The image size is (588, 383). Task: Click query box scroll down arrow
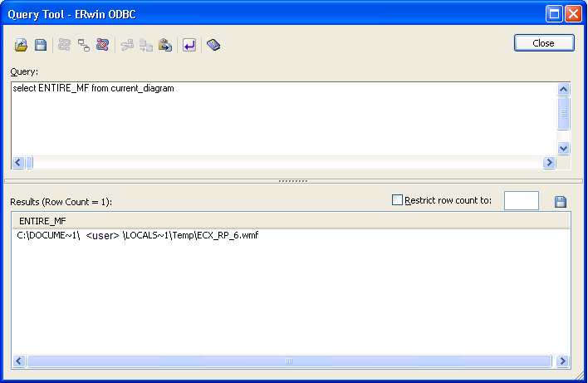pos(563,148)
